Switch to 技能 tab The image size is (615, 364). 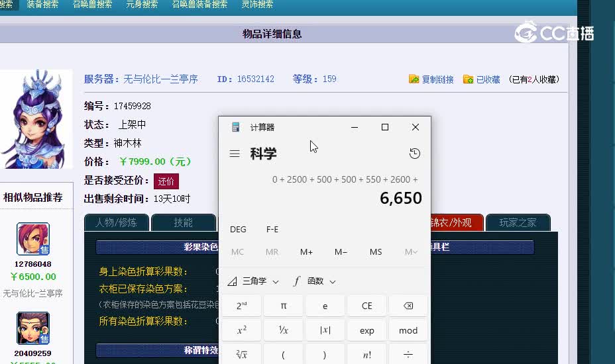pos(184,222)
